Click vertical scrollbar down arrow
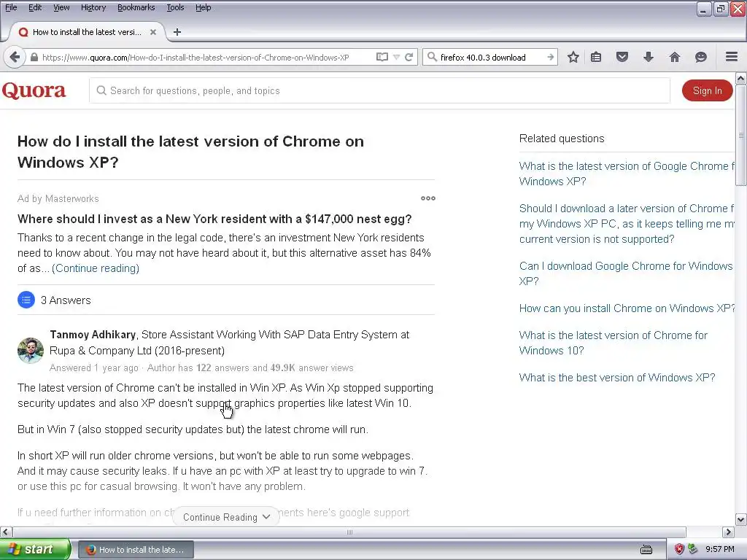This screenshot has height=560, width=747. click(x=741, y=519)
